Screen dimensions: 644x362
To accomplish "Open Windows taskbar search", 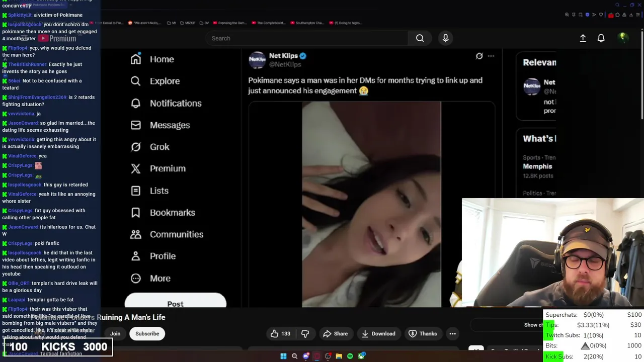I will click(x=294, y=356).
